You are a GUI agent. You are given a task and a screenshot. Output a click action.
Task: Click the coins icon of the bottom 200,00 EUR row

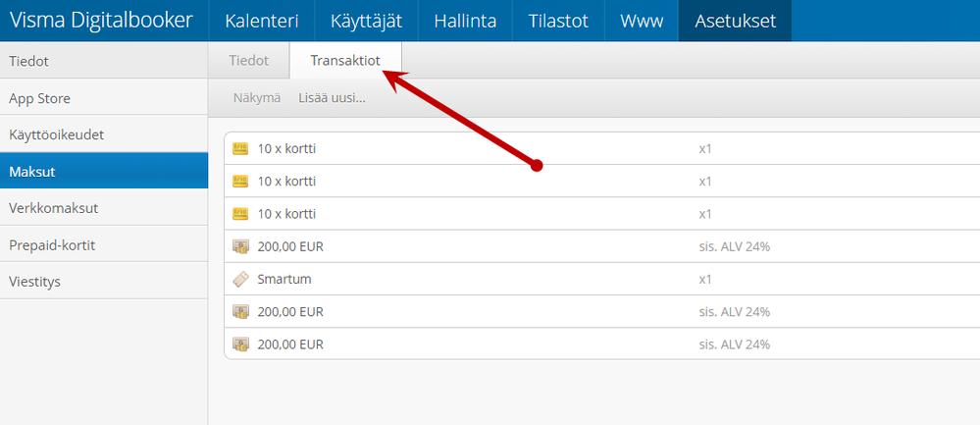240,345
